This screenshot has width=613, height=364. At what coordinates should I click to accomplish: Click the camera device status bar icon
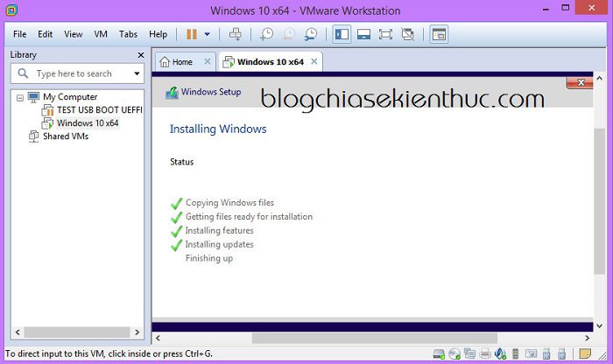point(531,353)
